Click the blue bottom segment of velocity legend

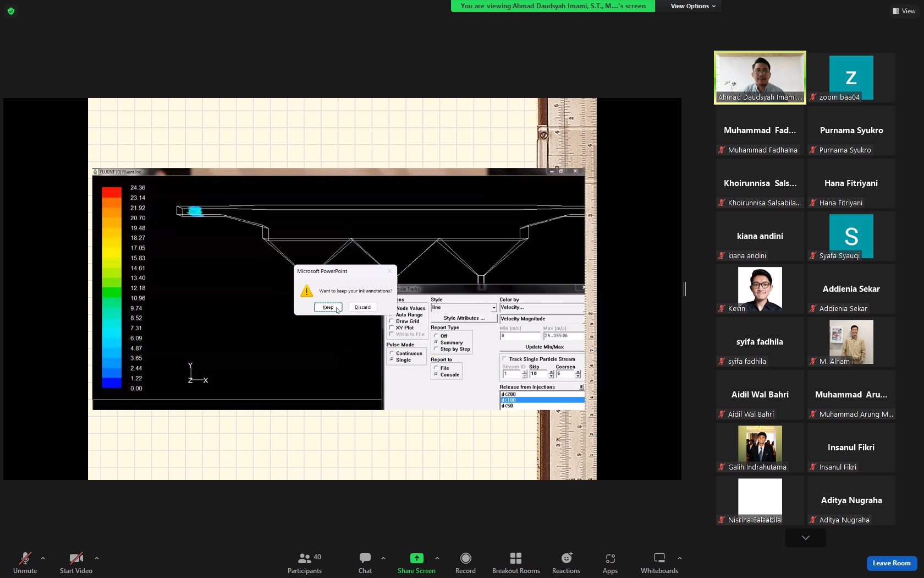(x=112, y=383)
